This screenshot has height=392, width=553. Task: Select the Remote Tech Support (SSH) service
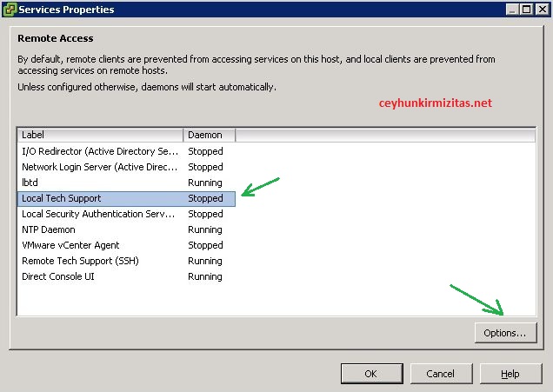point(80,261)
